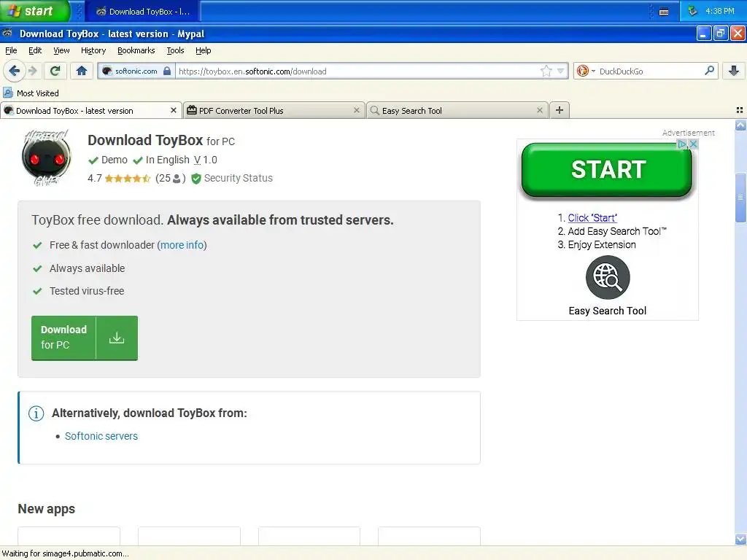Click the search magnifier icon

(x=709, y=71)
